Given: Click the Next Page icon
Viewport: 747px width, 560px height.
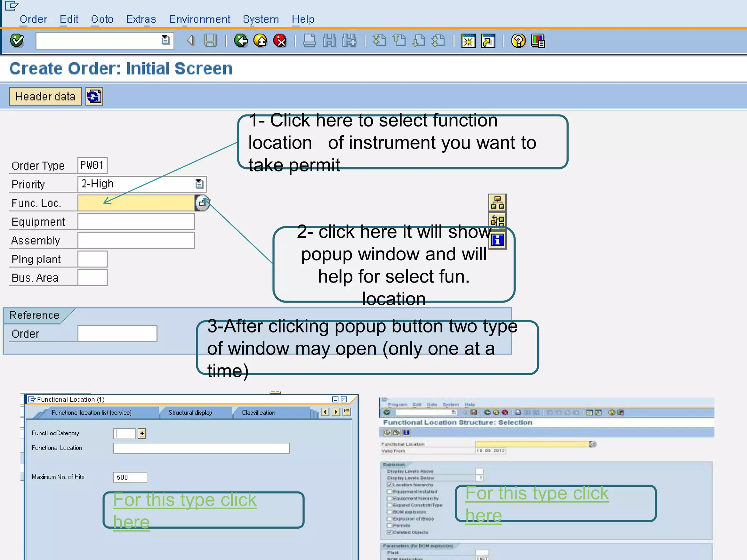Looking at the screenshot, I should pos(419,40).
